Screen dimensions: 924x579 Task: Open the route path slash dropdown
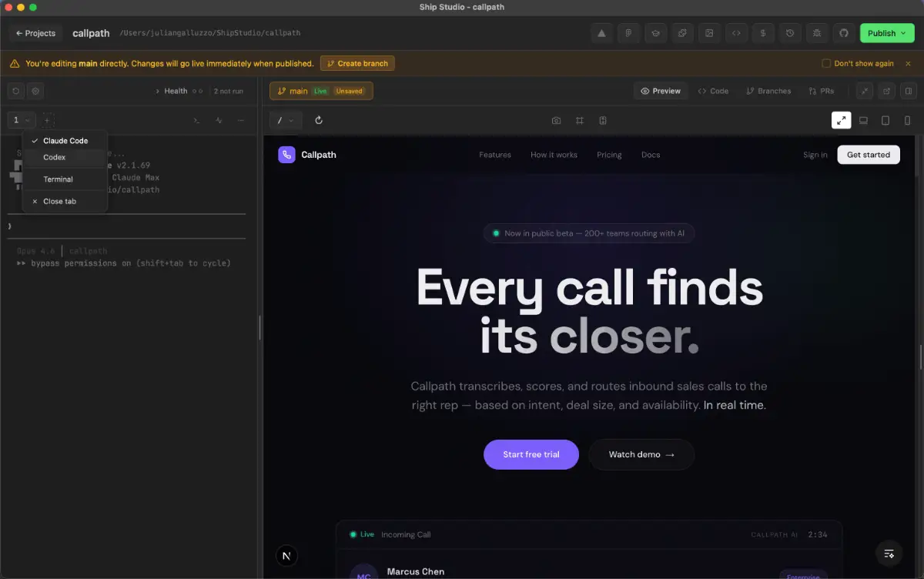[286, 120]
